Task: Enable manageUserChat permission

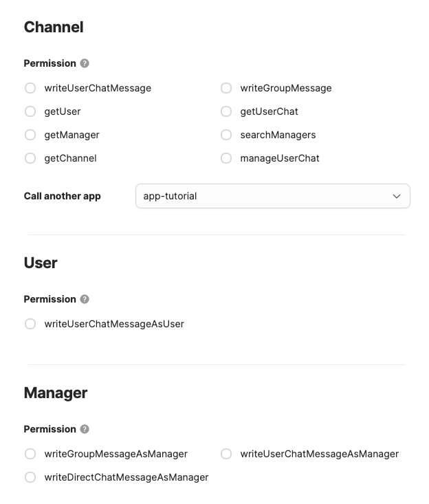Action: [x=226, y=158]
